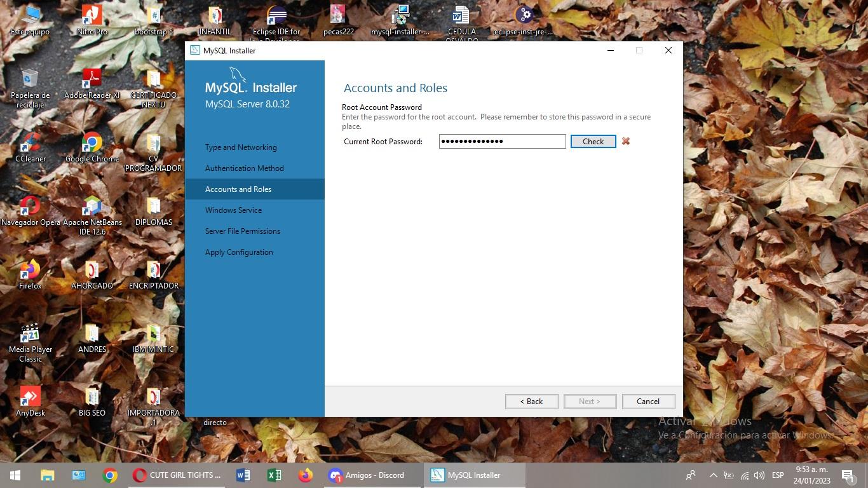Go to the previous step with Back
The width and height of the screenshot is (868, 488).
(x=531, y=402)
